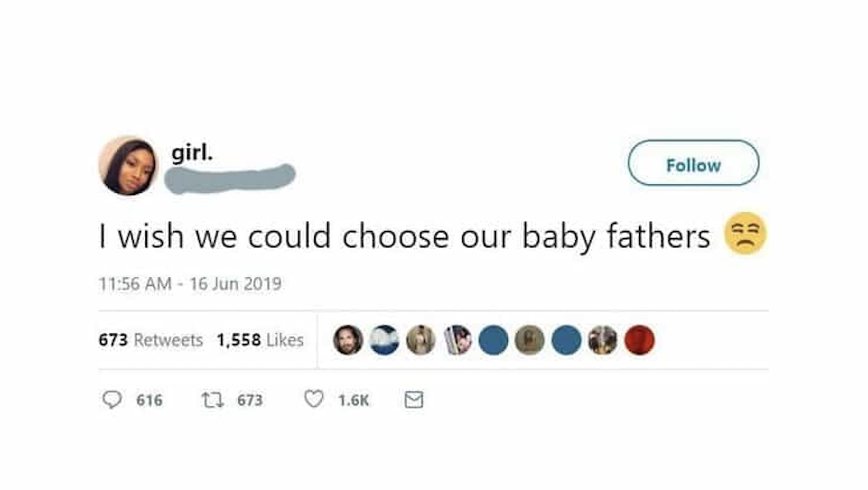Open the collage-style liker avatar
868x490 pixels.
pos(457,340)
